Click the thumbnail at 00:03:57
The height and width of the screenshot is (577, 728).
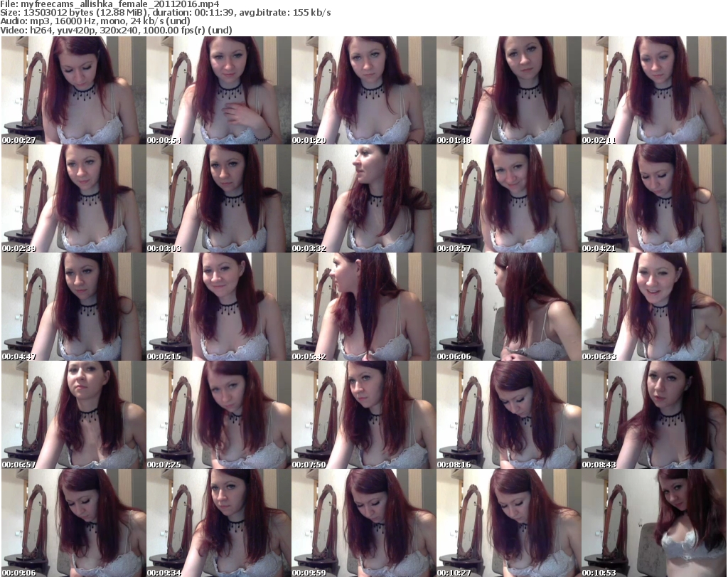[x=508, y=198]
